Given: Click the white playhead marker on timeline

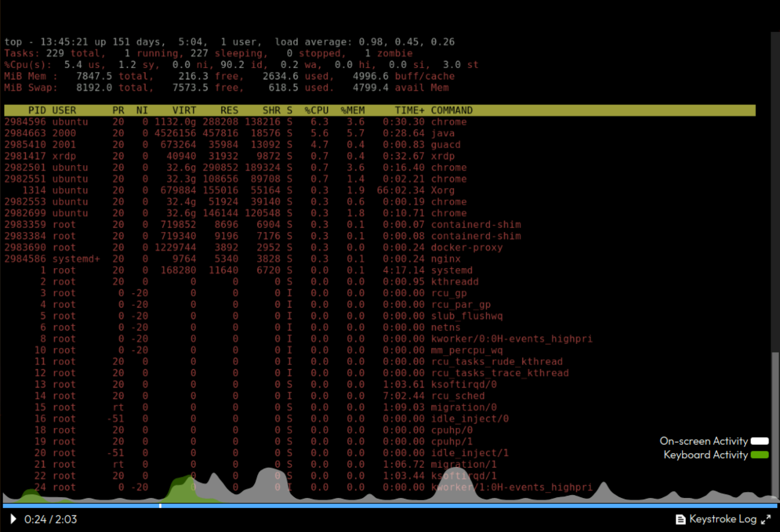Looking at the screenshot, I should coord(160,506).
